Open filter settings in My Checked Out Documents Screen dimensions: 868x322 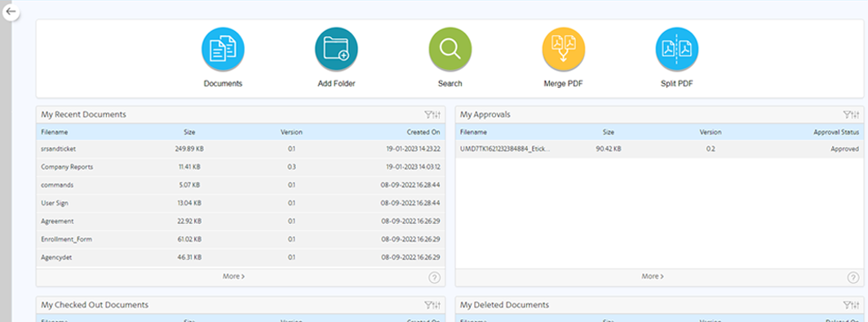click(x=432, y=305)
